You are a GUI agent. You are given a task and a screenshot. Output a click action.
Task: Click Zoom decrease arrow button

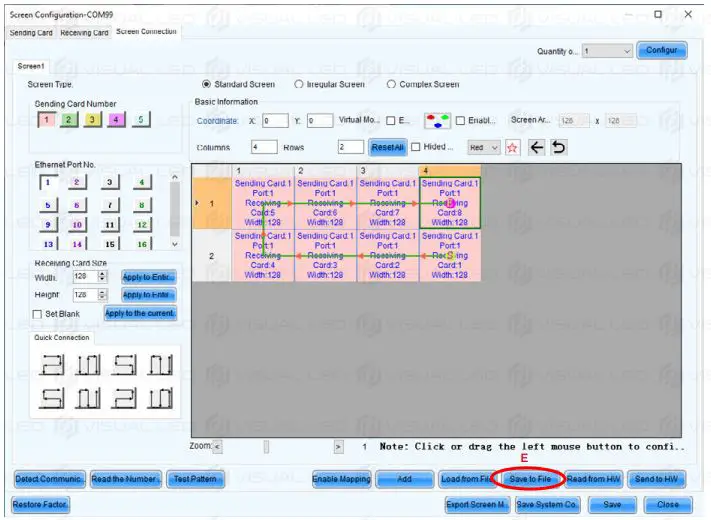pyautogui.click(x=218, y=447)
